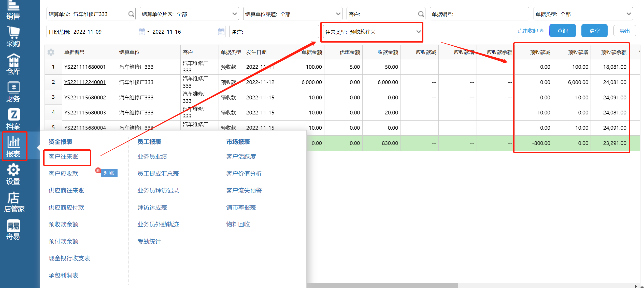Collapse filters via 点击收起
This screenshot has height=288, width=644.
coord(531,31)
